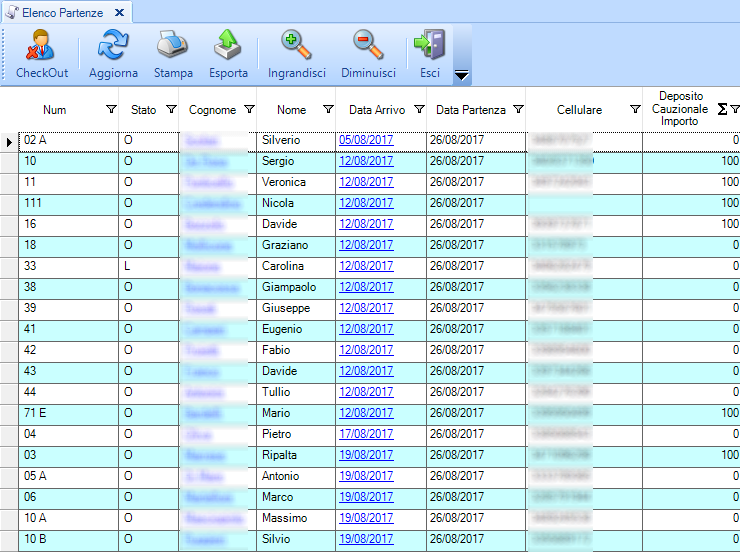This screenshot has height=552, width=740.
Task: Close the Elenco Partenze tab
Action: [x=119, y=12]
